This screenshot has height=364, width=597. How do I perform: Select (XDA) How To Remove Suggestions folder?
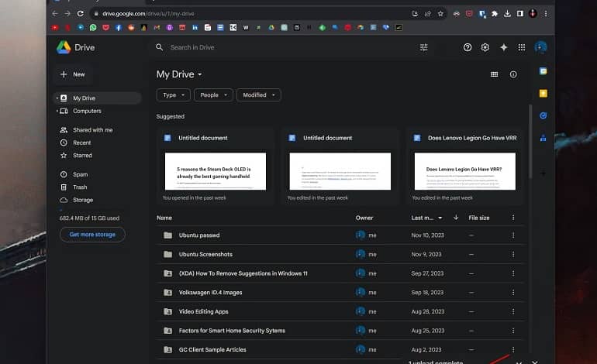coord(340,273)
